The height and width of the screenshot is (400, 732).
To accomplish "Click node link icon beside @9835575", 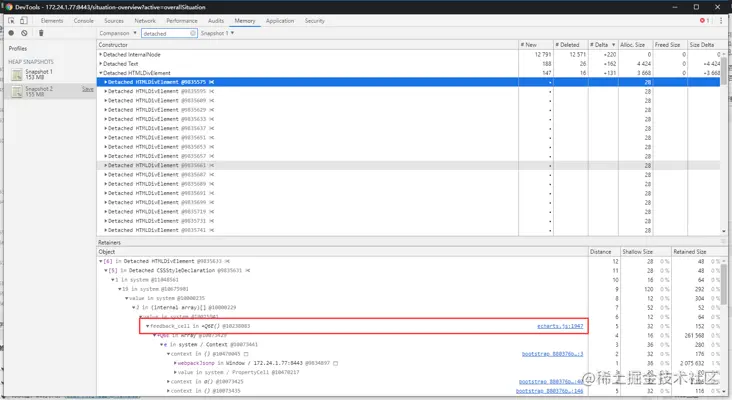I will pyautogui.click(x=211, y=82).
